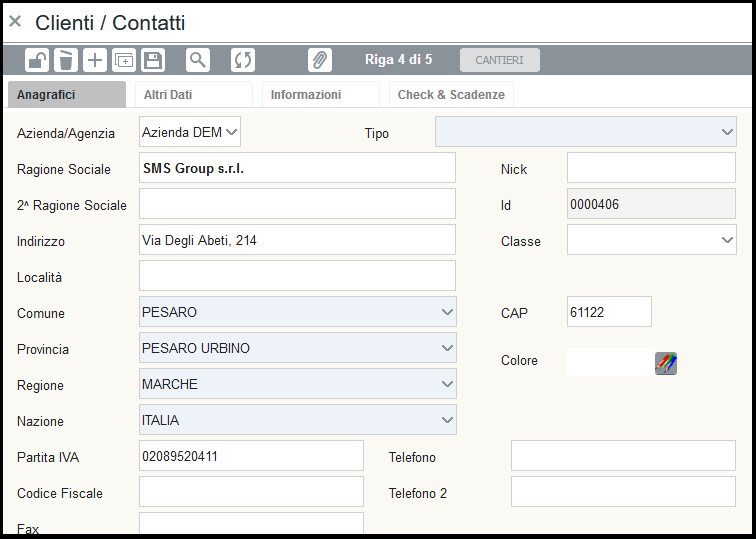756x539 pixels.
Task: Expand the Comune dropdown showing PESARO
Action: tap(446, 312)
